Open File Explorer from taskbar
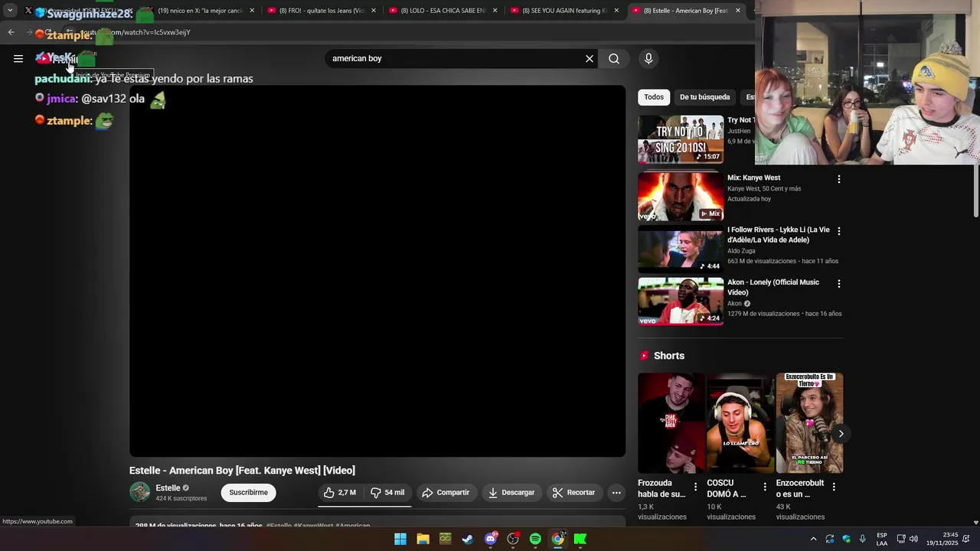980x551 pixels. pos(423,539)
